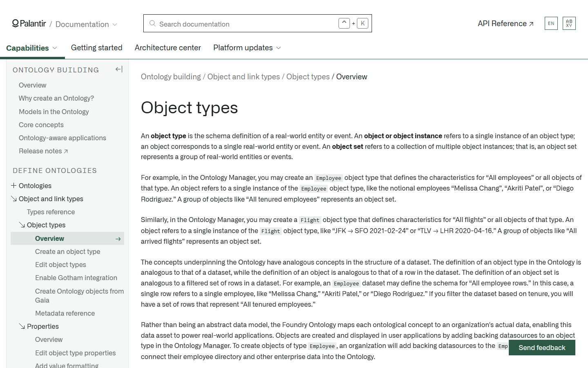Image resolution: width=588 pixels, height=368 pixels.
Task: Click Object and link types breadcrumb
Action: (244, 77)
